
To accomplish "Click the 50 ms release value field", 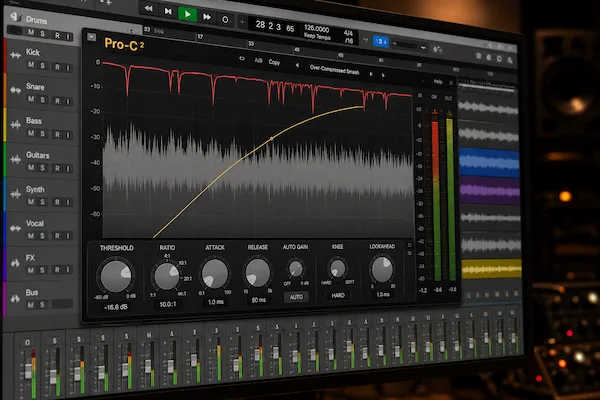I will (x=259, y=300).
